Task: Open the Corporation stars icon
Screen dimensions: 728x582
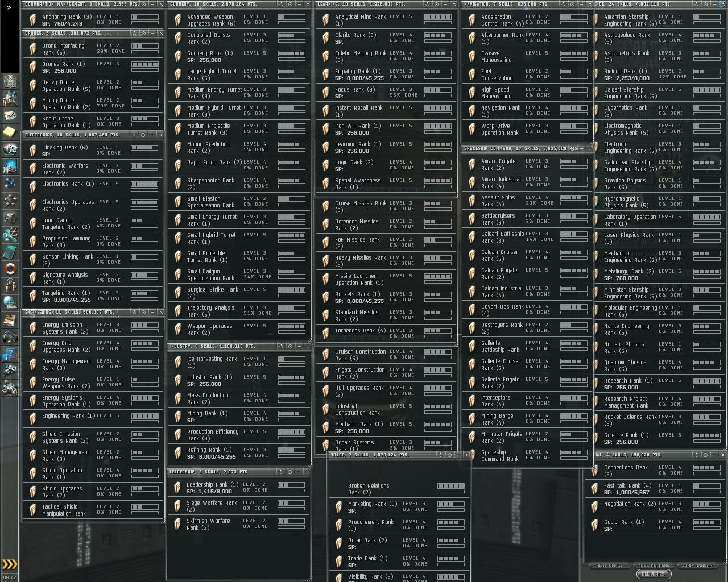Action: [x=10, y=201]
